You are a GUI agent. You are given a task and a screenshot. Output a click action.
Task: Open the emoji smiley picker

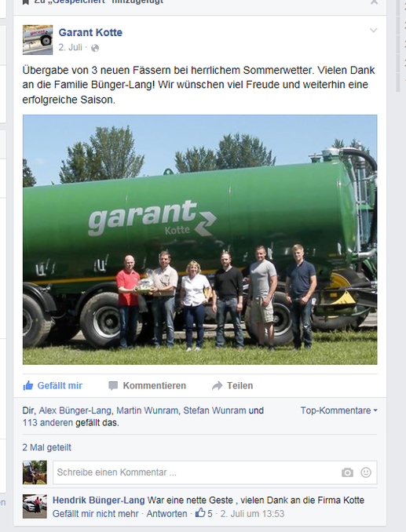coord(366,472)
